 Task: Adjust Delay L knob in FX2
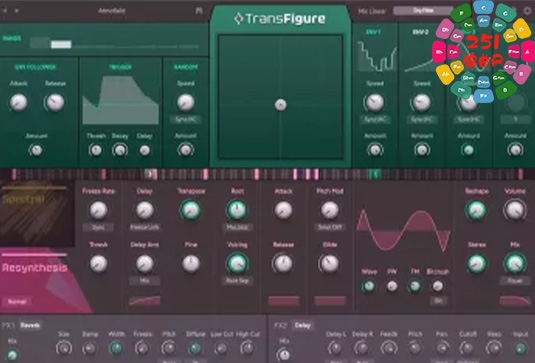pyautogui.click(x=335, y=348)
